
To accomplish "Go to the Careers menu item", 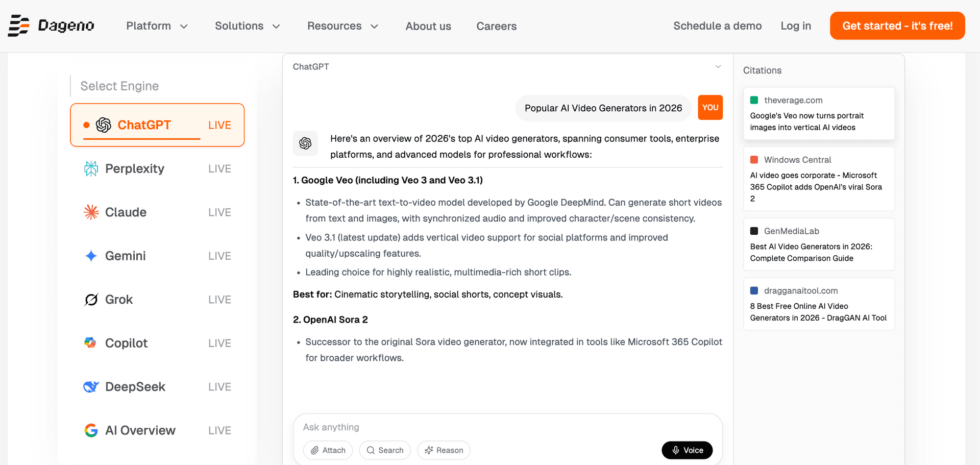I will click(497, 26).
